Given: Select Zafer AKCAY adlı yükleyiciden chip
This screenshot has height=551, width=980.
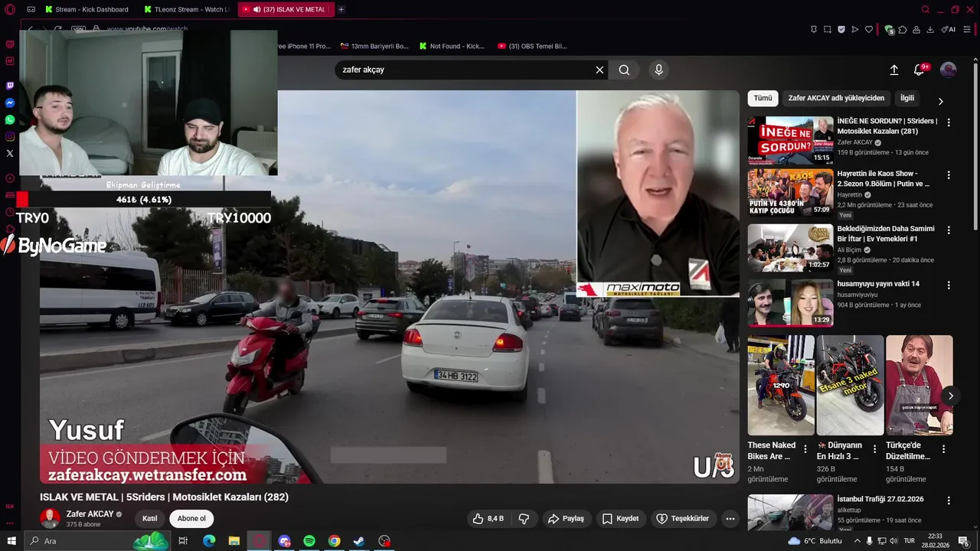Looking at the screenshot, I should [x=836, y=98].
